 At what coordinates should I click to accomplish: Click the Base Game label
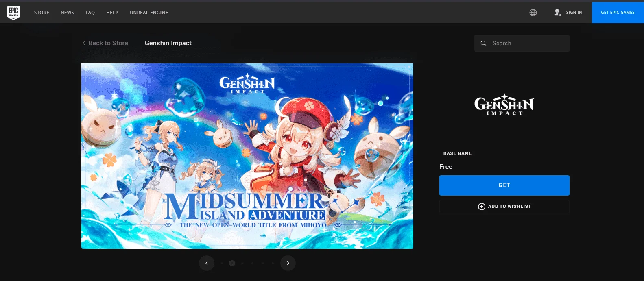tap(457, 153)
